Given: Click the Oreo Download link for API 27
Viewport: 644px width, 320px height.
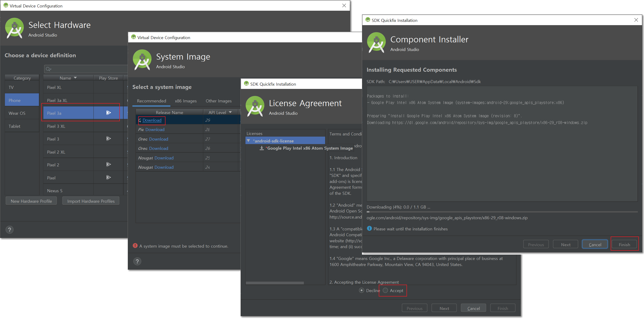Looking at the screenshot, I should [158, 139].
